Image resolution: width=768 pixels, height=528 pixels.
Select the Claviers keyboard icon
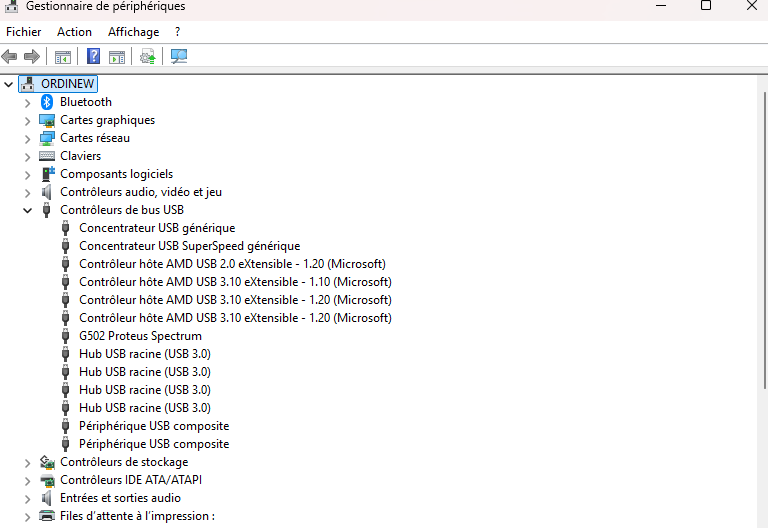(47, 156)
